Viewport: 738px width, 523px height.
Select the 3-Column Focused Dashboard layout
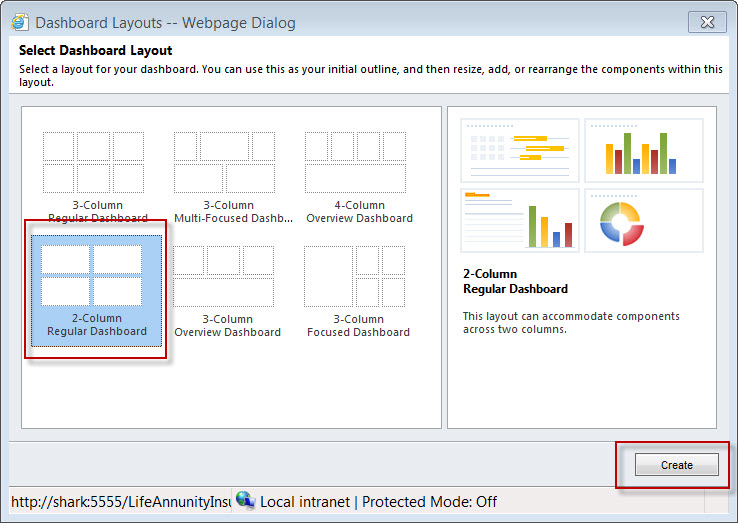[x=358, y=289]
